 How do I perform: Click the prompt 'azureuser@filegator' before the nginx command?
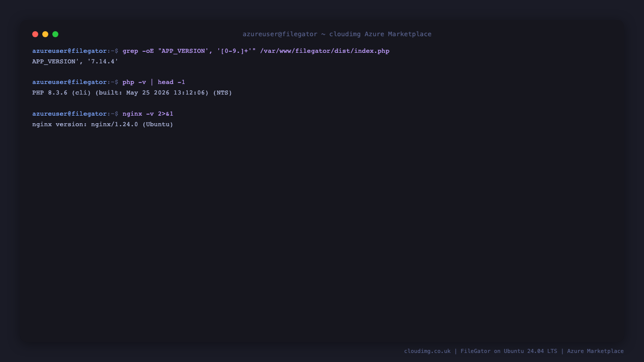(69, 114)
